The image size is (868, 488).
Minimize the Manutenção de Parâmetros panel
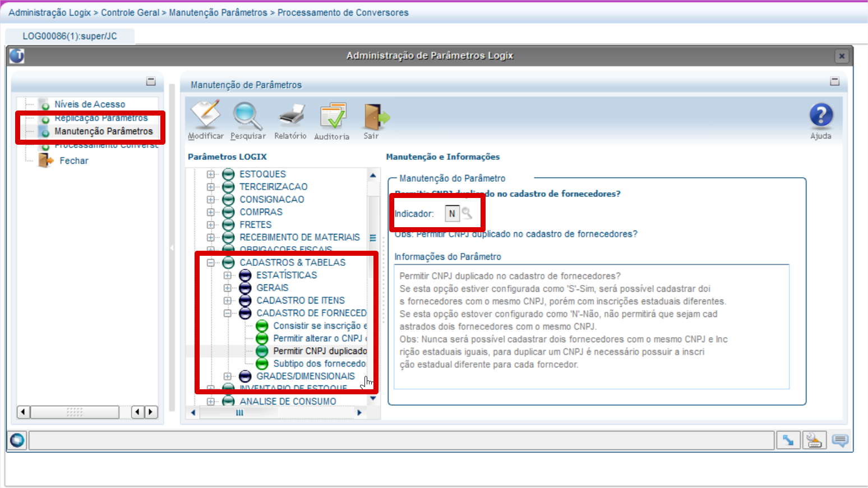pyautogui.click(x=835, y=81)
